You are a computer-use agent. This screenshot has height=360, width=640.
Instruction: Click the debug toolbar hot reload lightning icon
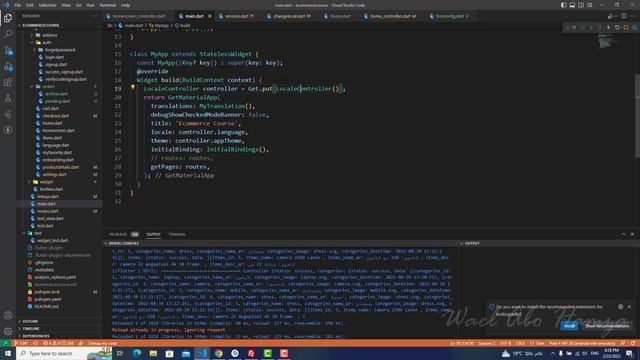point(608,27)
